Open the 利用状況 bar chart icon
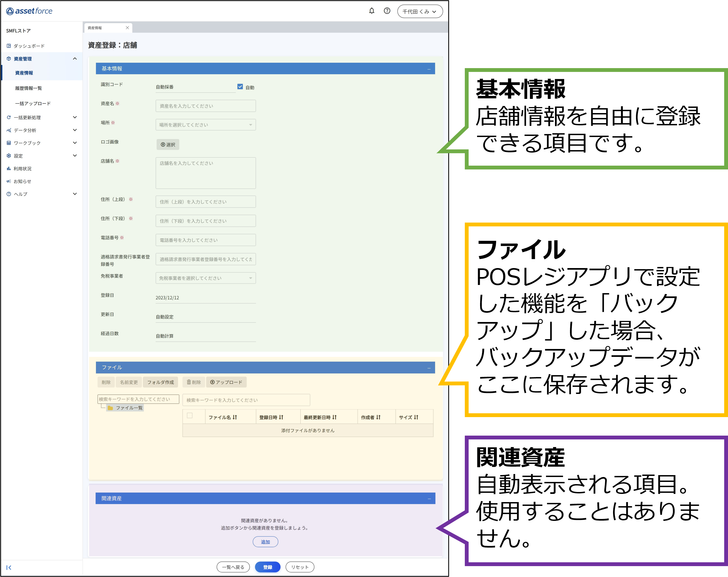Screen dimensions: 728x577 (x=8, y=168)
